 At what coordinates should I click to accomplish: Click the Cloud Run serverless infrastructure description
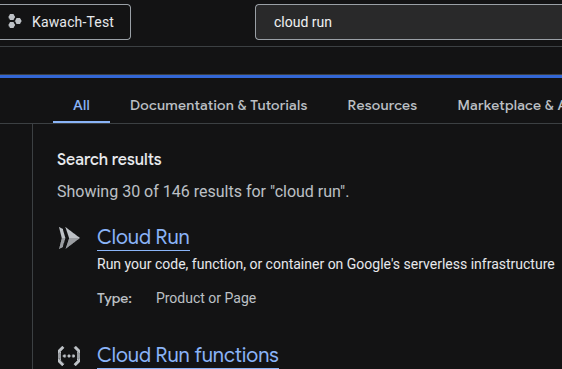326,264
